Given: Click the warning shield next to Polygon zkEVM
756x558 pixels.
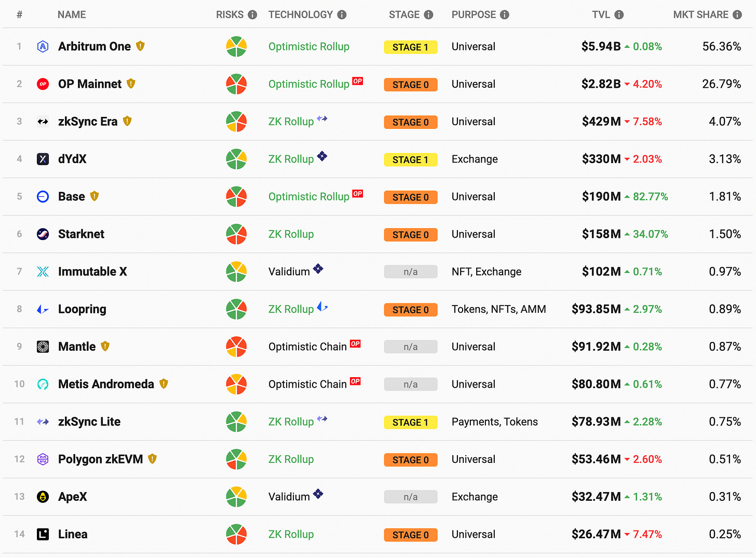Looking at the screenshot, I should pos(152,459).
